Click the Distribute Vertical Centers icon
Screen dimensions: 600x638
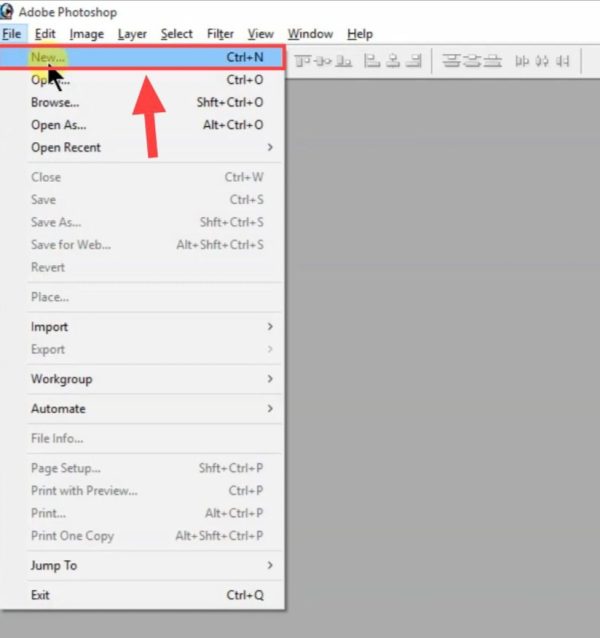tap(472, 61)
